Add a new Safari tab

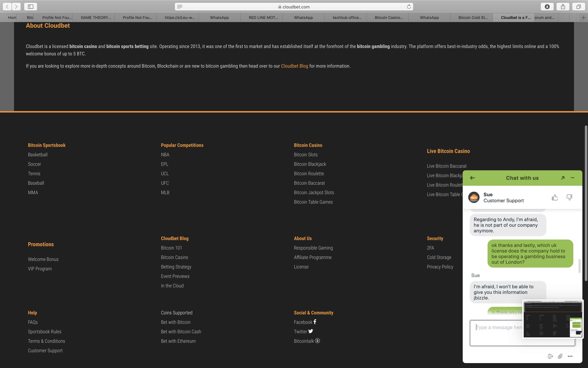click(583, 18)
